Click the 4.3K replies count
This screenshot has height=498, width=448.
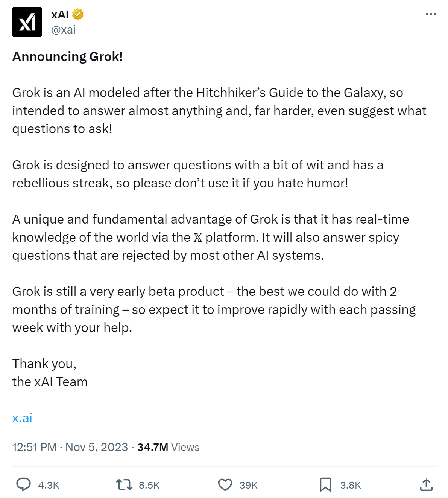tap(49, 485)
